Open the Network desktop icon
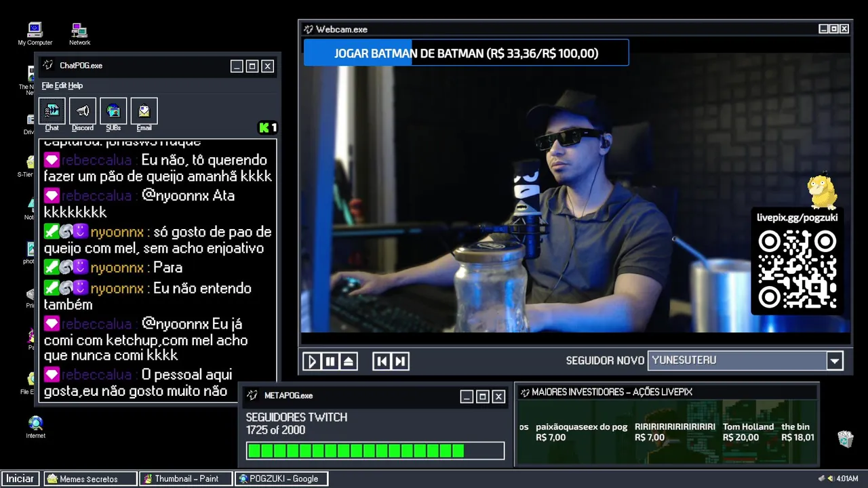 (x=79, y=33)
